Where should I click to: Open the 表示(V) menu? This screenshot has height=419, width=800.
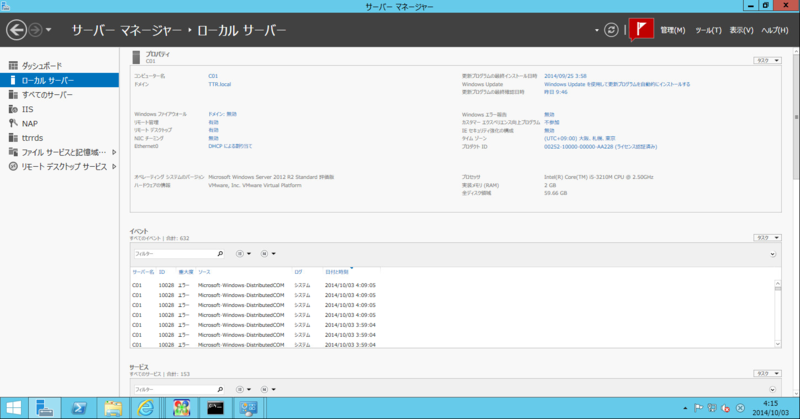click(x=741, y=30)
